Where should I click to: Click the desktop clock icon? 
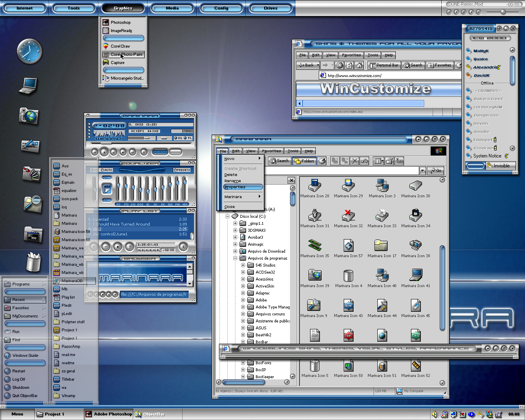point(30,51)
